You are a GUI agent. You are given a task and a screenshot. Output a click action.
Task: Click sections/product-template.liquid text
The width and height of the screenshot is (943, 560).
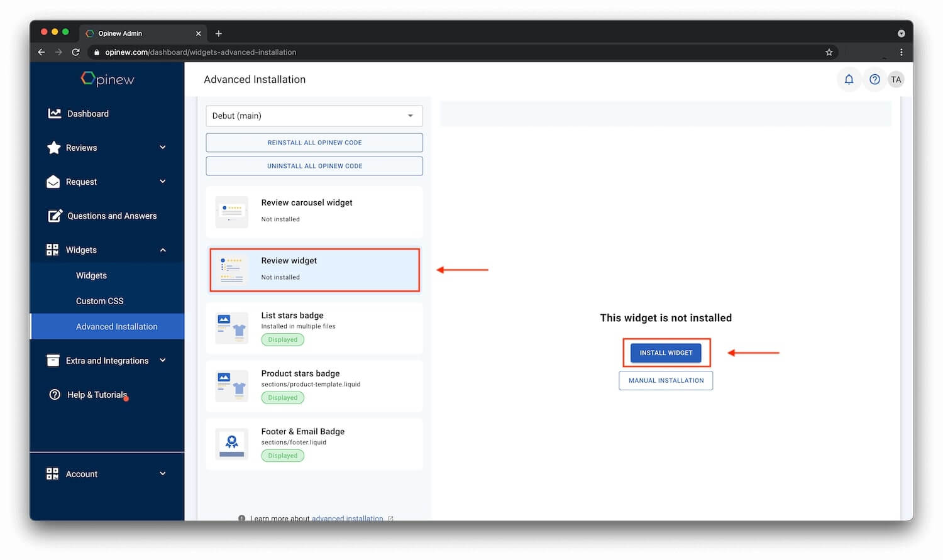pos(311,384)
